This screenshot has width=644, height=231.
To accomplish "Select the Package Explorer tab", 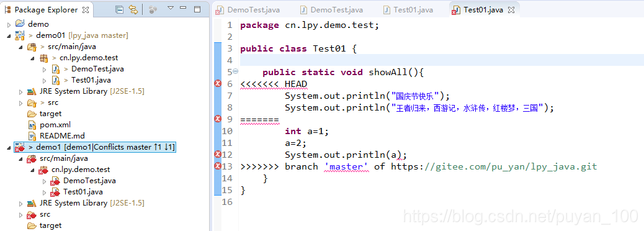I will [47, 9].
